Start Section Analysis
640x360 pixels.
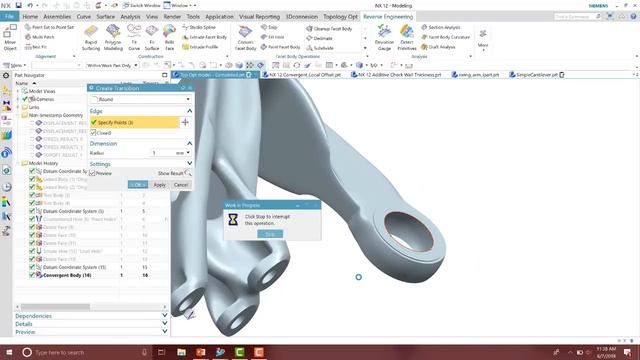coord(441,27)
